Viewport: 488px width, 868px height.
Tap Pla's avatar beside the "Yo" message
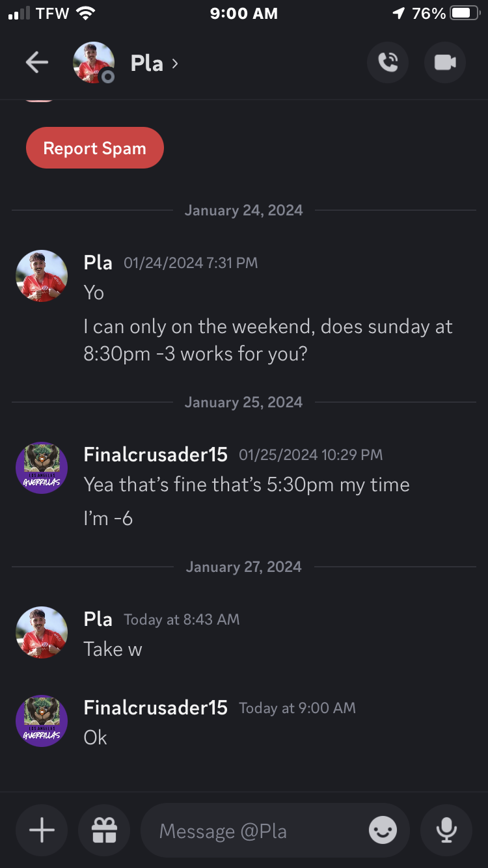tap(42, 276)
